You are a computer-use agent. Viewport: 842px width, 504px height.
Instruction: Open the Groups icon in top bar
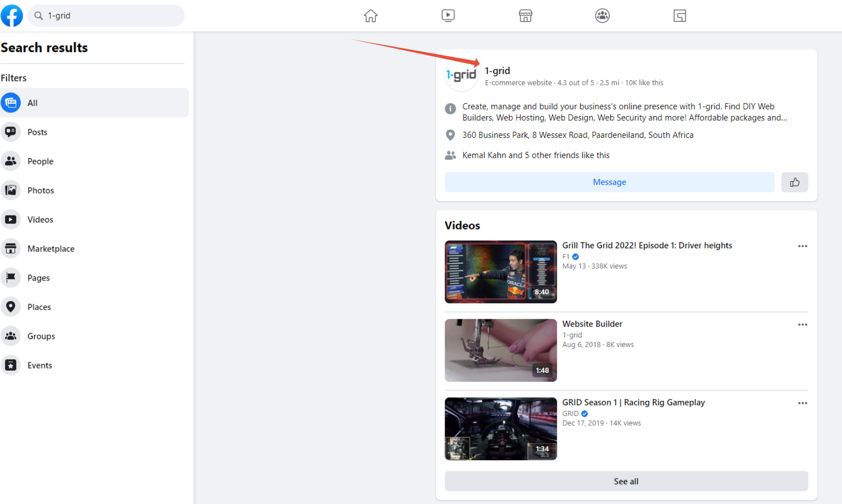tap(602, 16)
